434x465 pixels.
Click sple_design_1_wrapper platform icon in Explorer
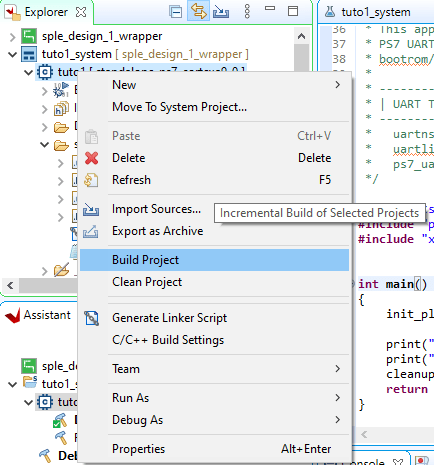pyautogui.click(x=29, y=36)
